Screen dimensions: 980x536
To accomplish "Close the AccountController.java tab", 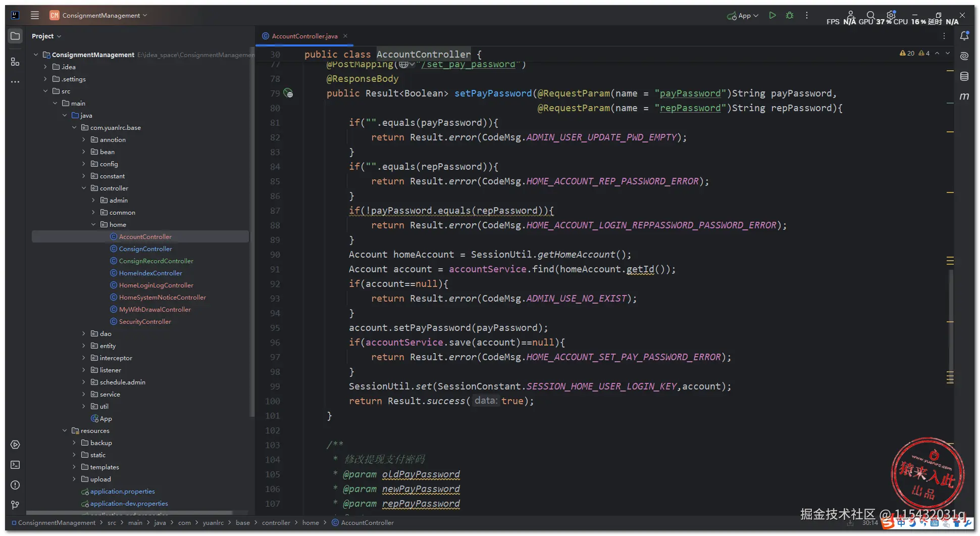I will (345, 36).
